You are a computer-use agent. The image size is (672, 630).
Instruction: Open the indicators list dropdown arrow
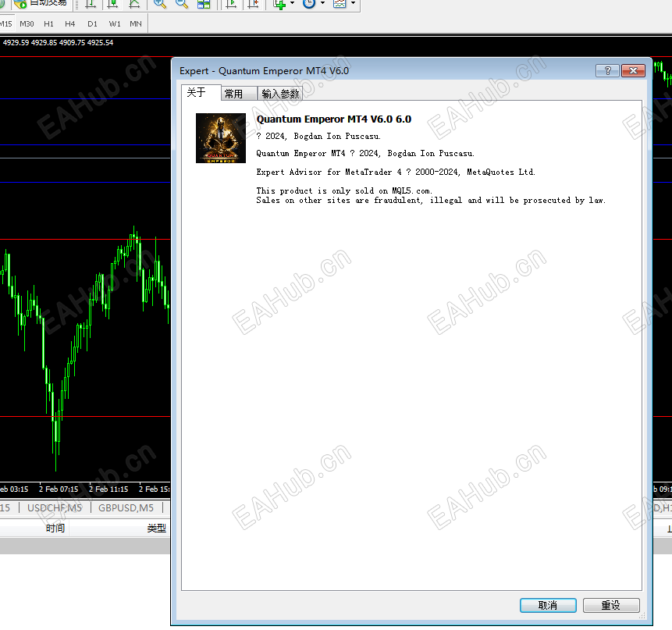pos(292,3)
